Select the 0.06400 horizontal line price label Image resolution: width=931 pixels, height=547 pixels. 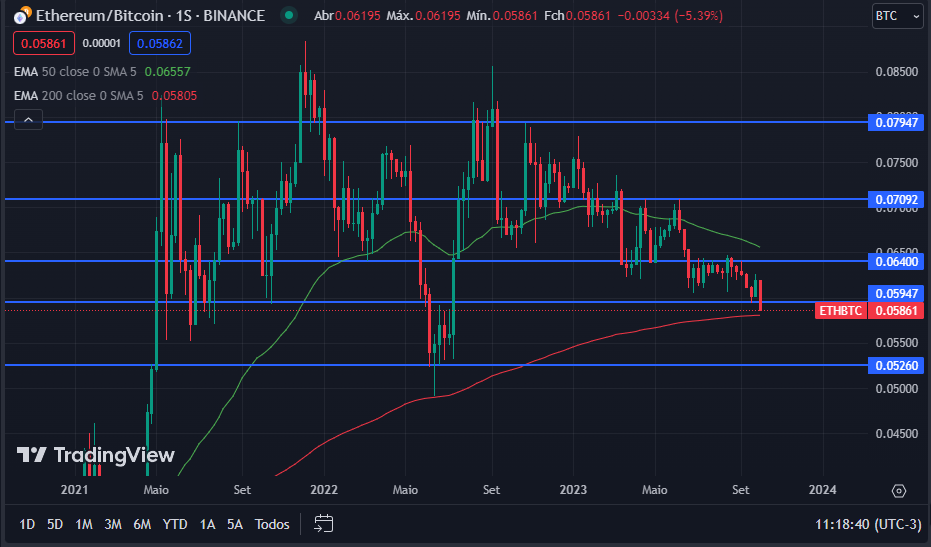click(896, 261)
